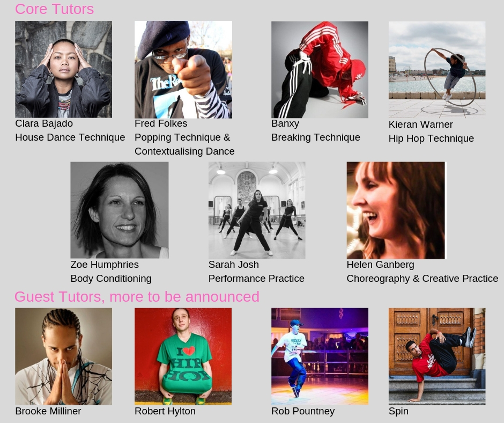Click the Fred Folkes name label
Viewport: 504px width, 423px height.
pos(161,123)
